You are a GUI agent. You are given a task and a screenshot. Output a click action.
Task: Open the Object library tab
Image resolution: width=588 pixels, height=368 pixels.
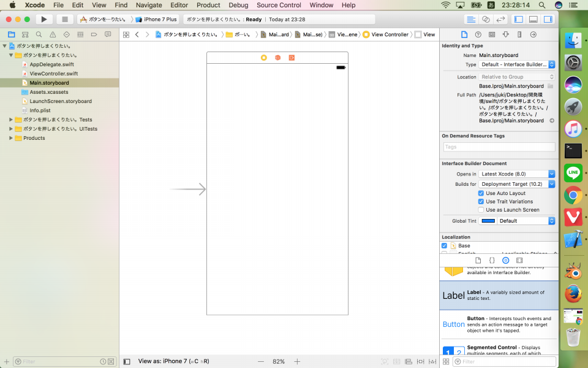[505, 260]
